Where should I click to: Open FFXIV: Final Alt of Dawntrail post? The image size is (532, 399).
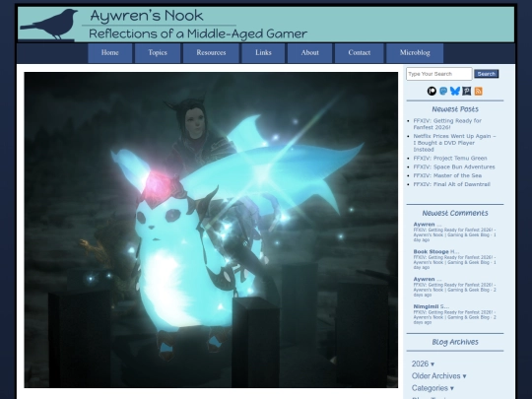(451, 184)
